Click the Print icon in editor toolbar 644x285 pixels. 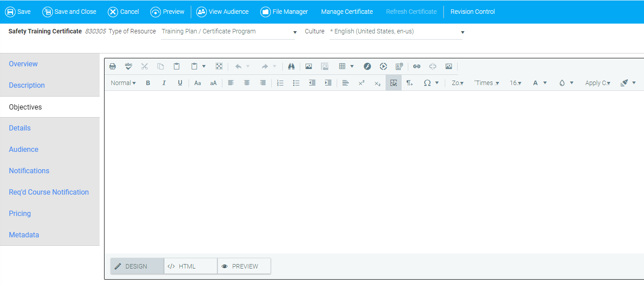(x=113, y=66)
